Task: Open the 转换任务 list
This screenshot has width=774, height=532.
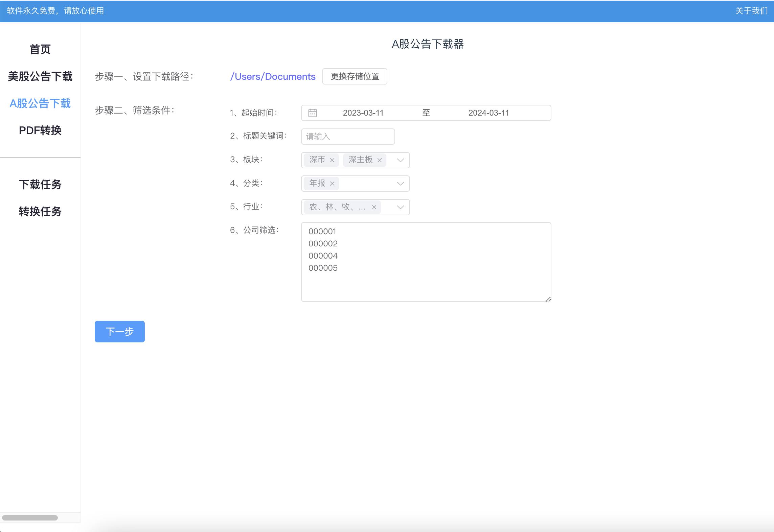Action: tap(40, 212)
